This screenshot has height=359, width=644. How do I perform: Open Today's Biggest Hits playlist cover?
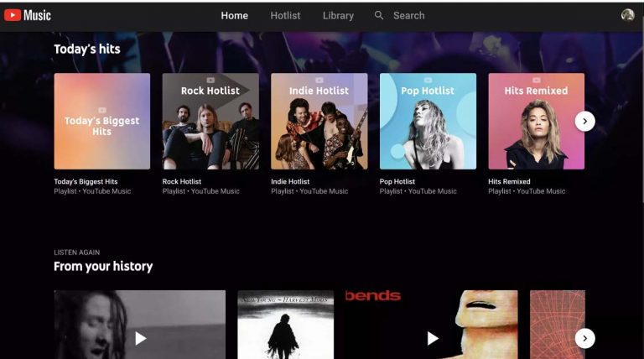click(101, 121)
